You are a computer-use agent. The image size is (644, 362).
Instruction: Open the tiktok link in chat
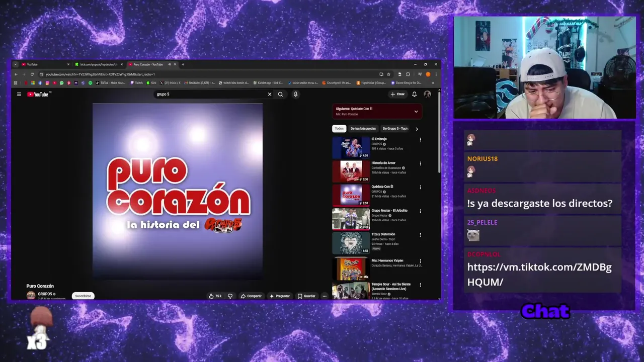point(539,275)
